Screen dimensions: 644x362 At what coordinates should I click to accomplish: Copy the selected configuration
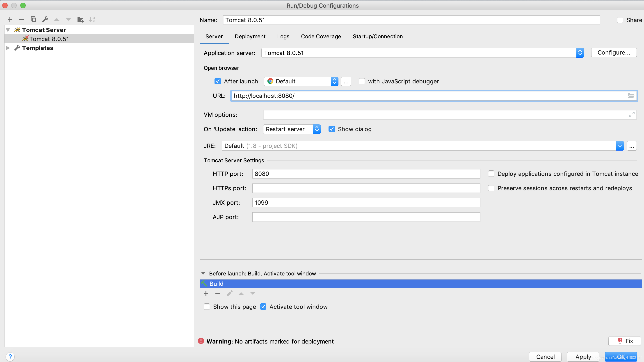click(x=33, y=19)
